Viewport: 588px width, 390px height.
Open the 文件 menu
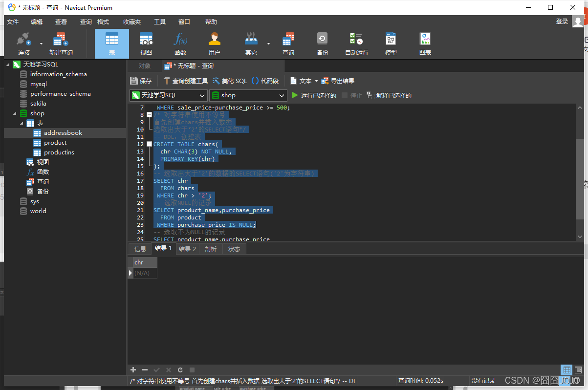13,22
